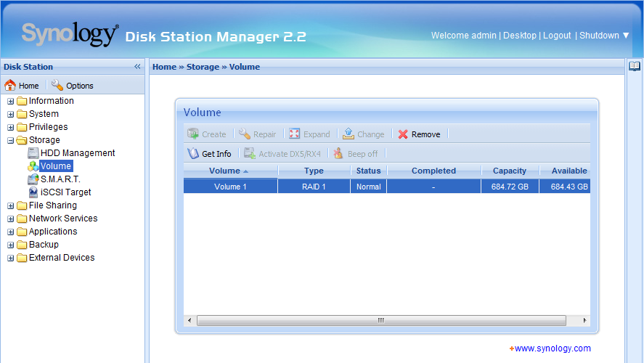The image size is (644, 363).
Task: Open the Network Services label
Action: click(63, 219)
